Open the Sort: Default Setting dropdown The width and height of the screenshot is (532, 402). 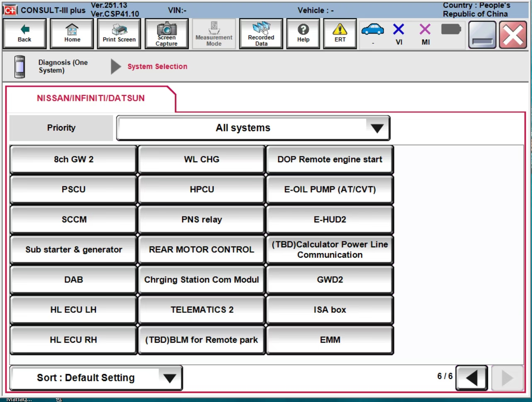coord(96,378)
